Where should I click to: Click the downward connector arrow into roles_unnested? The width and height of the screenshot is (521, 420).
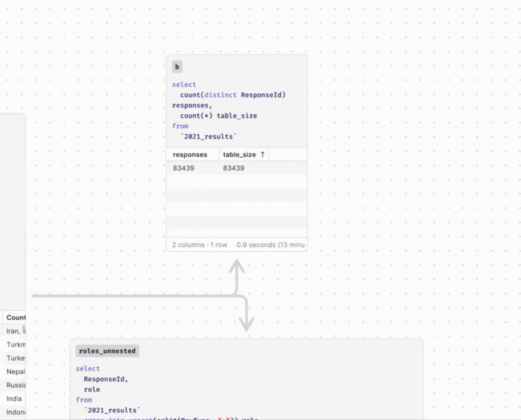point(247,322)
